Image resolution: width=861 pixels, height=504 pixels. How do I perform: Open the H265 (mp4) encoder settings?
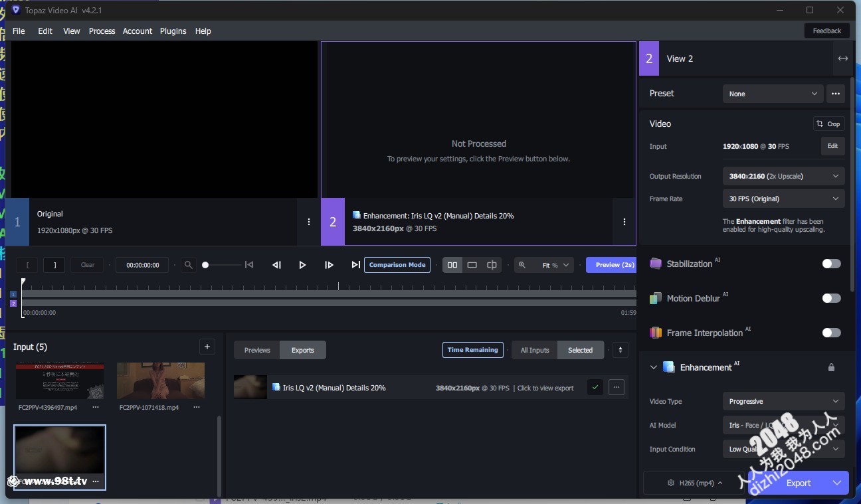(x=696, y=483)
